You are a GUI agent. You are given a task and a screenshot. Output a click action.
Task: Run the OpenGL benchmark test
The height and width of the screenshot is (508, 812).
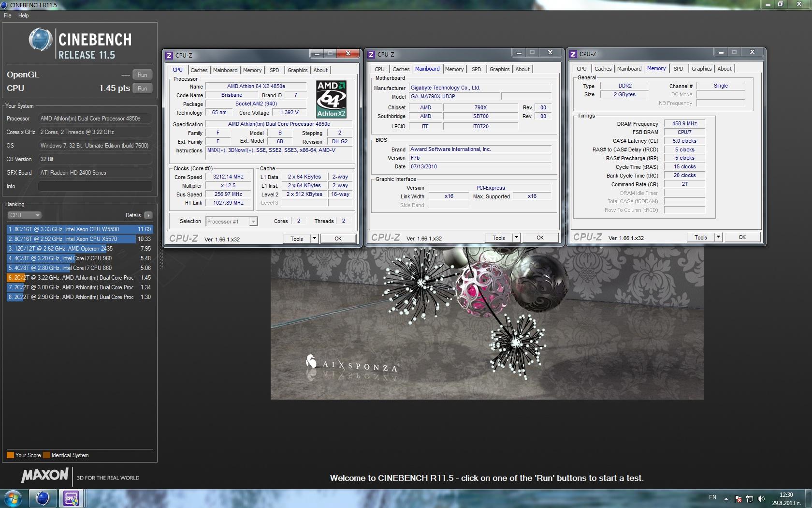[142, 75]
